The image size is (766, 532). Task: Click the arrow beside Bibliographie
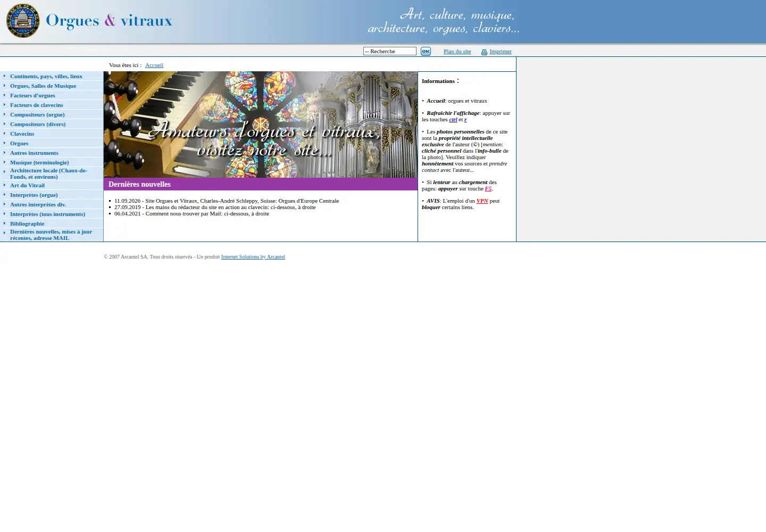4,223
